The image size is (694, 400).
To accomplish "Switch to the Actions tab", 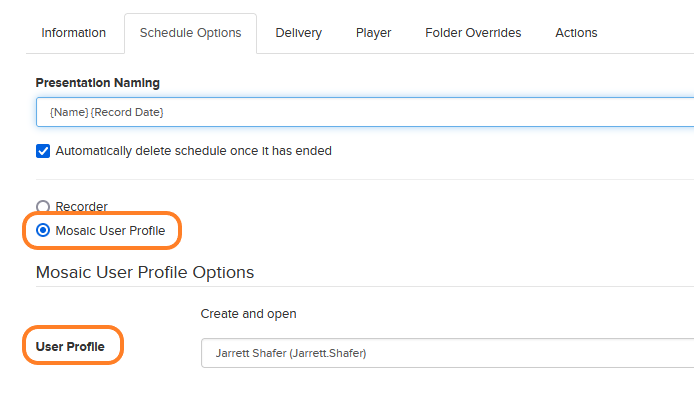I will [x=576, y=33].
